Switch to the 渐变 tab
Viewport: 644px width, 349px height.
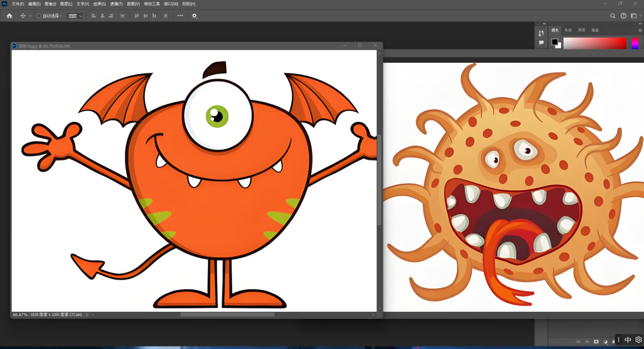point(582,30)
